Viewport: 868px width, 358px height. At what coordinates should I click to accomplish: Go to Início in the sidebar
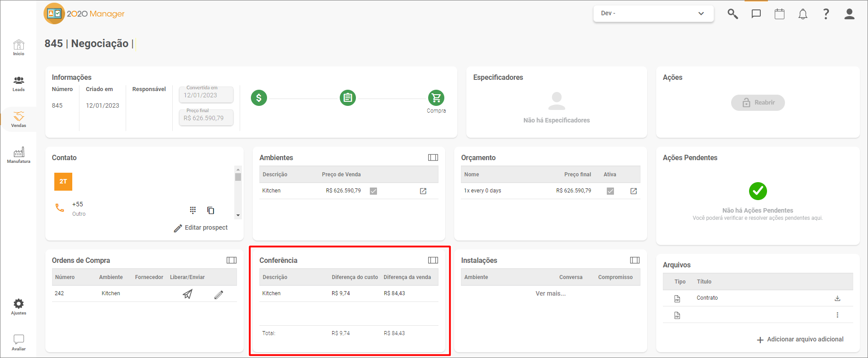pyautogui.click(x=18, y=48)
